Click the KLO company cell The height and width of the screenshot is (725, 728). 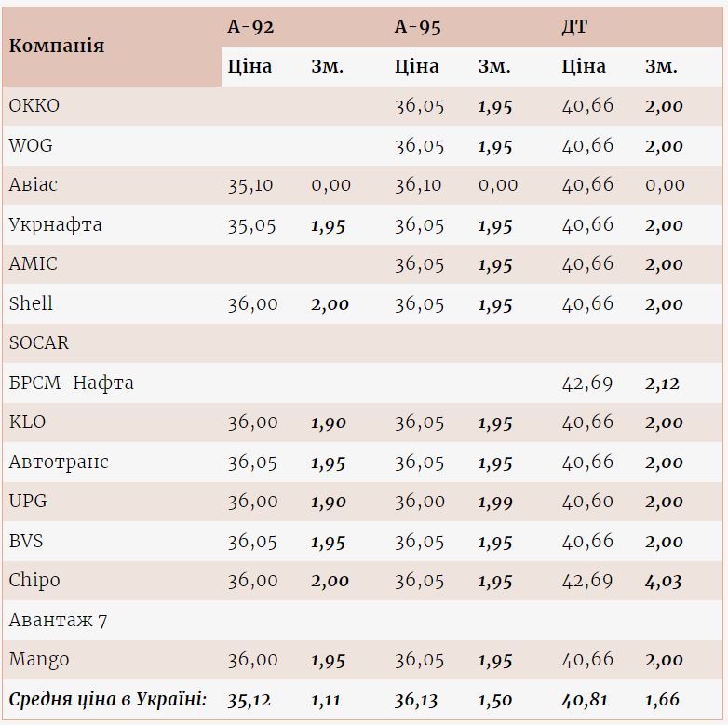pyautogui.click(x=28, y=423)
